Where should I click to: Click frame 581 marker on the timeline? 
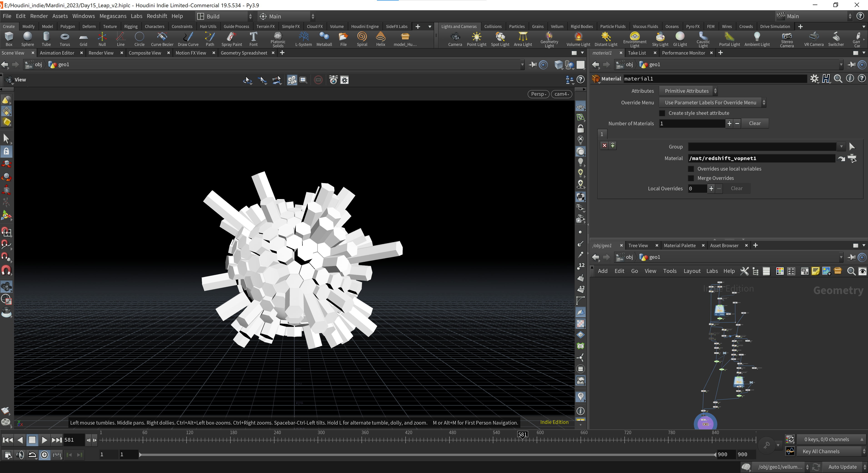tap(523, 434)
